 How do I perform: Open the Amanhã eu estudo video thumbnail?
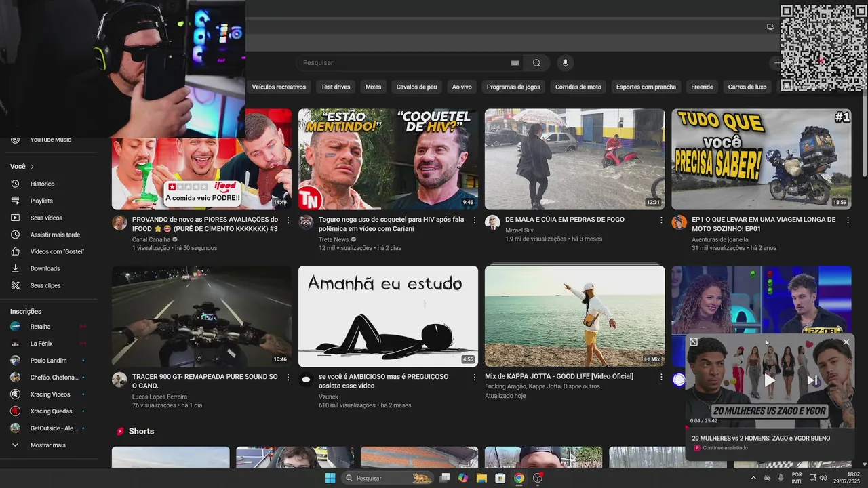pos(388,316)
